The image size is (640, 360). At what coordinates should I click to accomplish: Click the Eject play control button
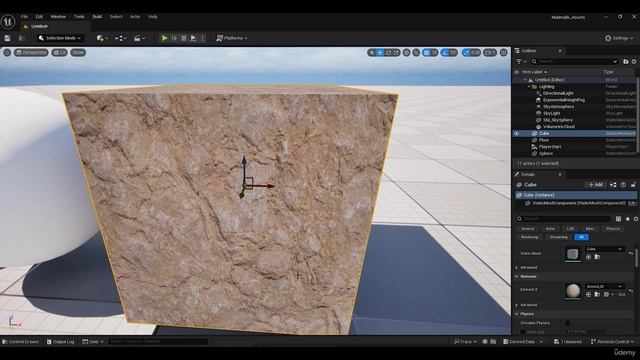pyautogui.click(x=193, y=38)
